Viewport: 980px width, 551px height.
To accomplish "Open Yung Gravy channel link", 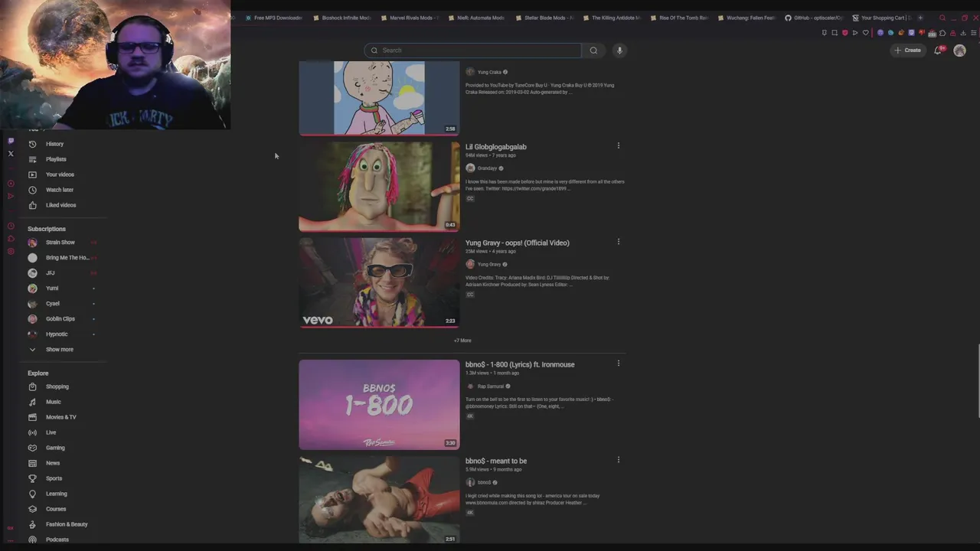I will [x=489, y=265].
